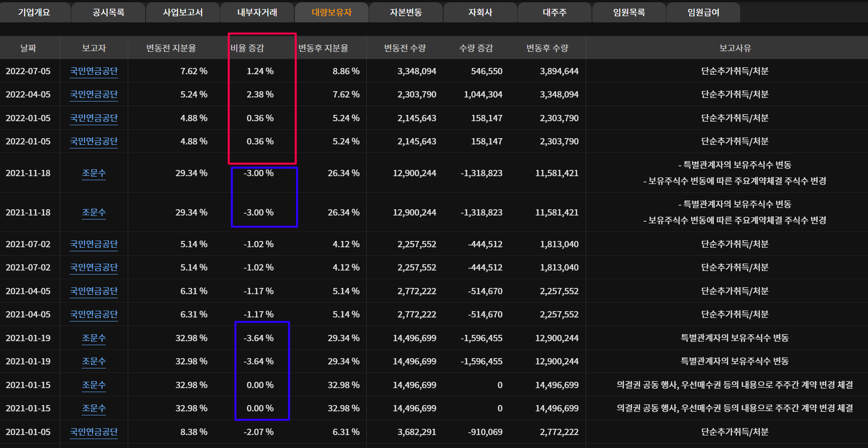Image resolution: width=868 pixels, height=448 pixels.
Task: Open the 기업개요 tab
Action: [34, 13]
